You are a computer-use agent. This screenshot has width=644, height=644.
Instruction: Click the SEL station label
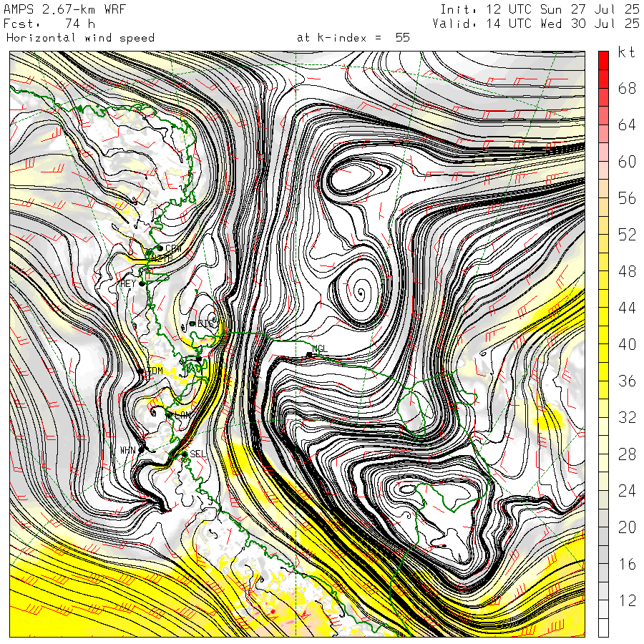[198, 454]
